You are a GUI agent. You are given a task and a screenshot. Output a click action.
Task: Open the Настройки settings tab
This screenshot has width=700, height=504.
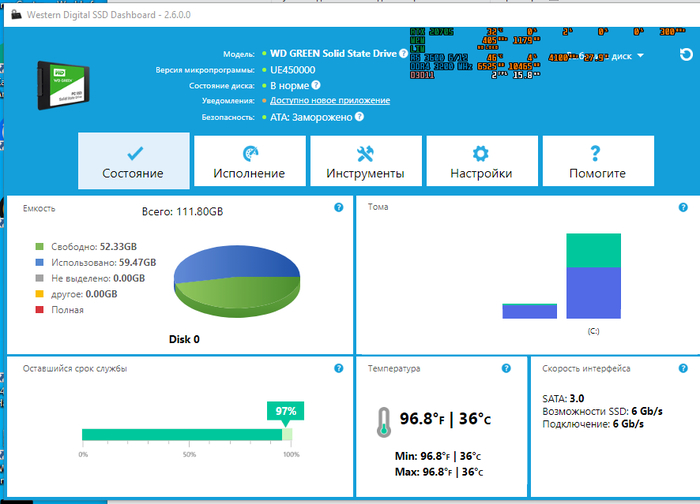click(481, 161)
